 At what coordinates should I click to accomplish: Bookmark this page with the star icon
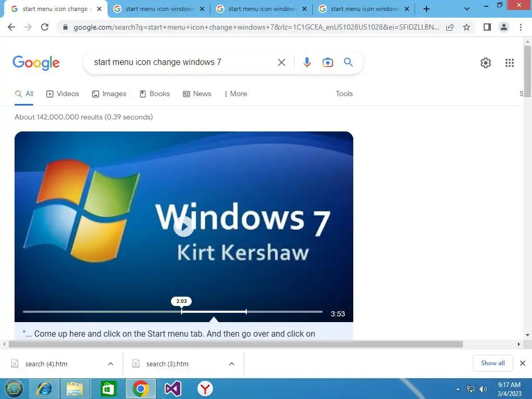(467, 27)
